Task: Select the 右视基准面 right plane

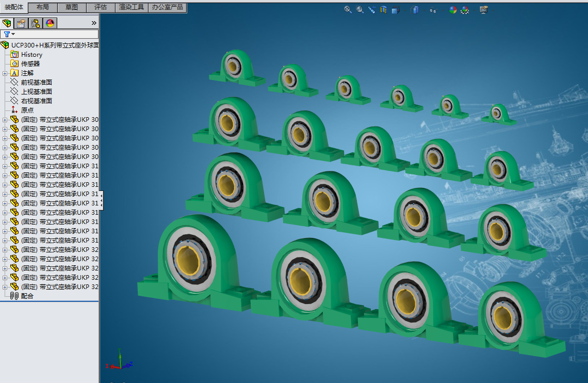Action: [x=37, y=101]
